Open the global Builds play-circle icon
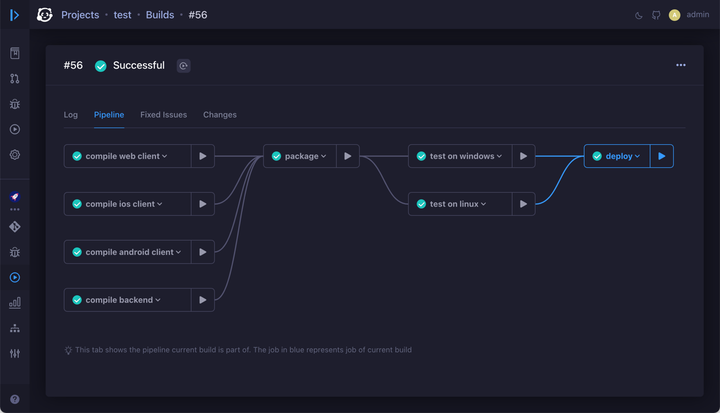Image resolution: width=720 pixels, height=413 pixels. [x=15, y=129]
